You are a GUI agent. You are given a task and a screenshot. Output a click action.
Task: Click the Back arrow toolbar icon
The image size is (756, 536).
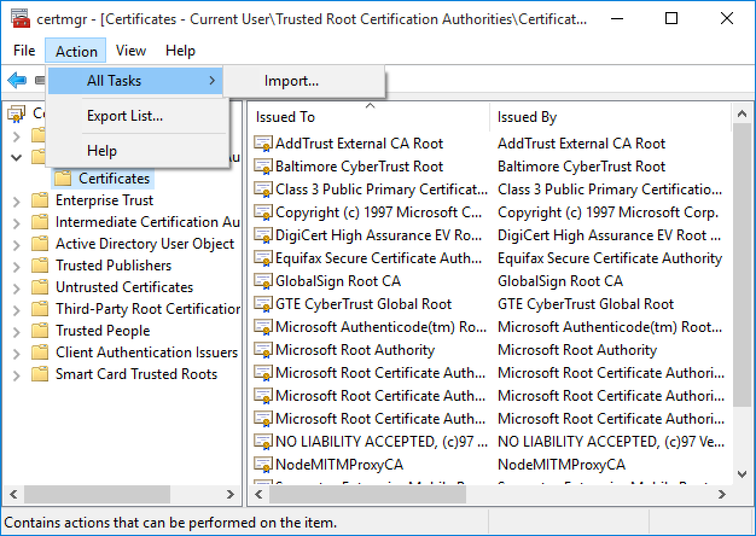click(x=18, y=80)
